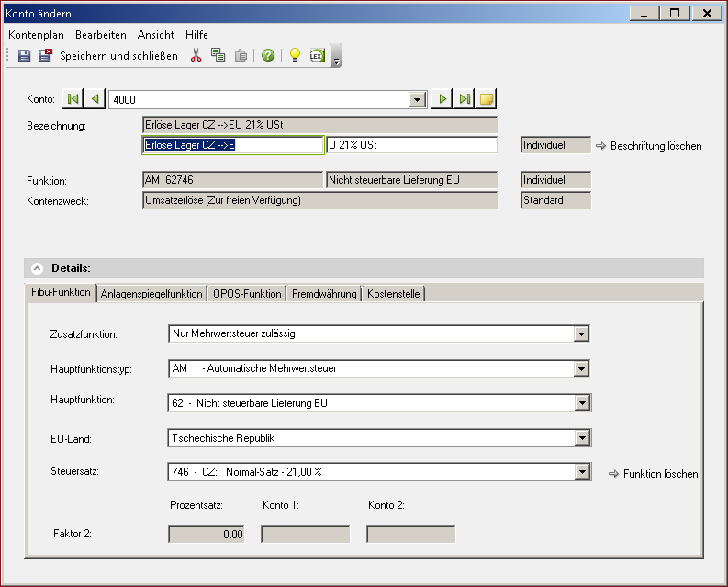
Task: Maximize the Konto ändern window
Action: (x=675, y=13)
